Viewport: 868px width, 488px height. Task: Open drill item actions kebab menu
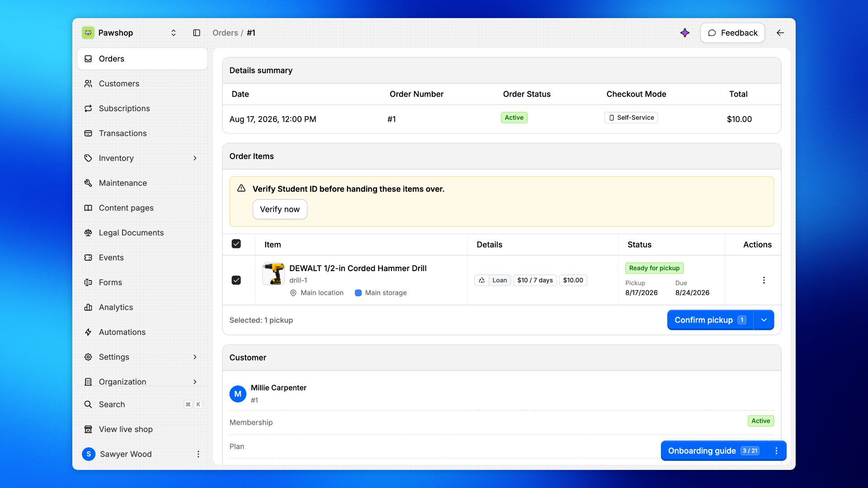pyautogui.click(x=764, y=280)
